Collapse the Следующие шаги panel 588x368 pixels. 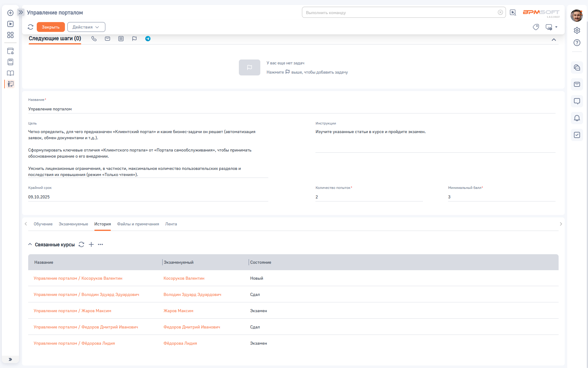point(554,40)
